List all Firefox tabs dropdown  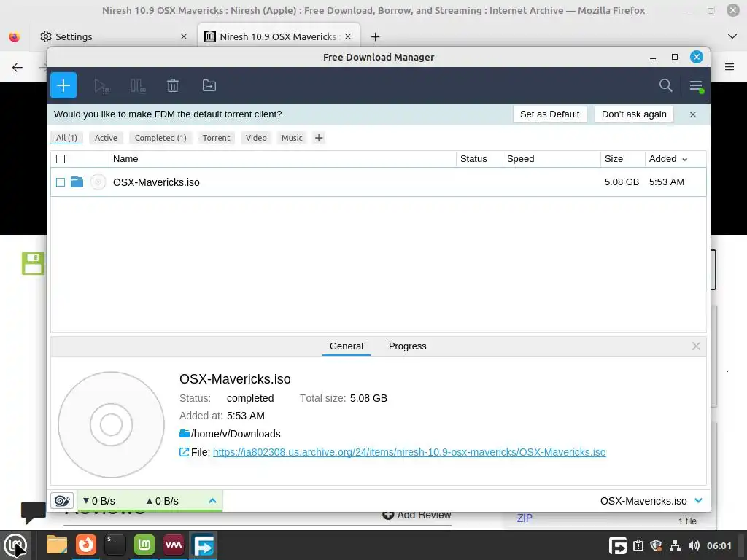point(732,36)
